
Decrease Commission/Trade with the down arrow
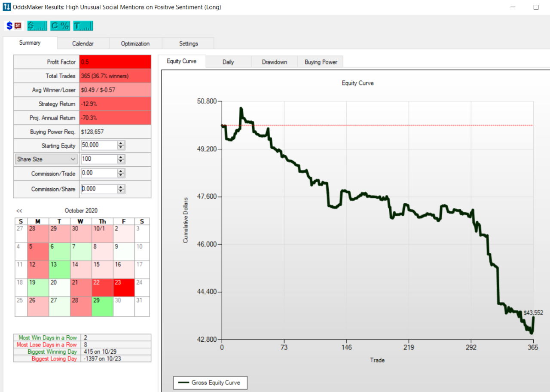tap(121, 175)
